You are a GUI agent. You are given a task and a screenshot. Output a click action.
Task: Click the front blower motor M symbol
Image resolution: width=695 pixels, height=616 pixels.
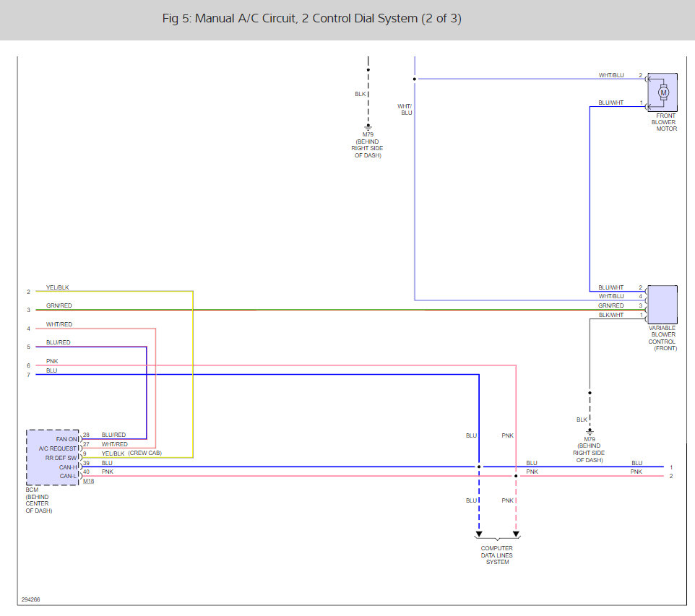click(663, 92)
